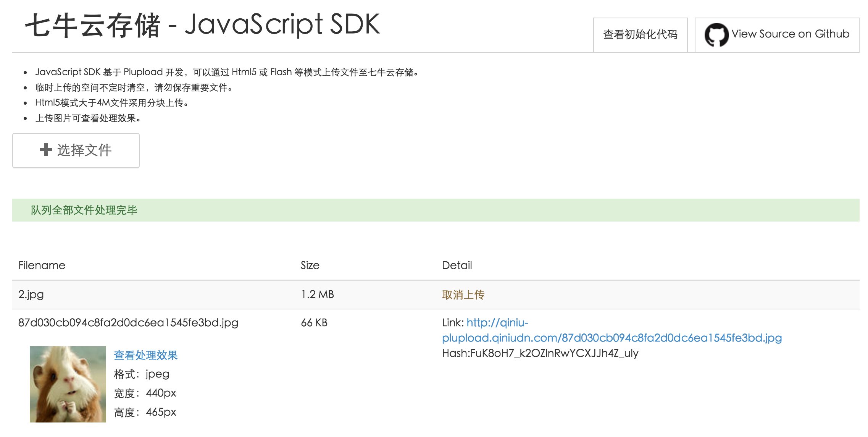Open View Source on Github link
The height and width of the screenshot is (437, 868).
[777, 35]
